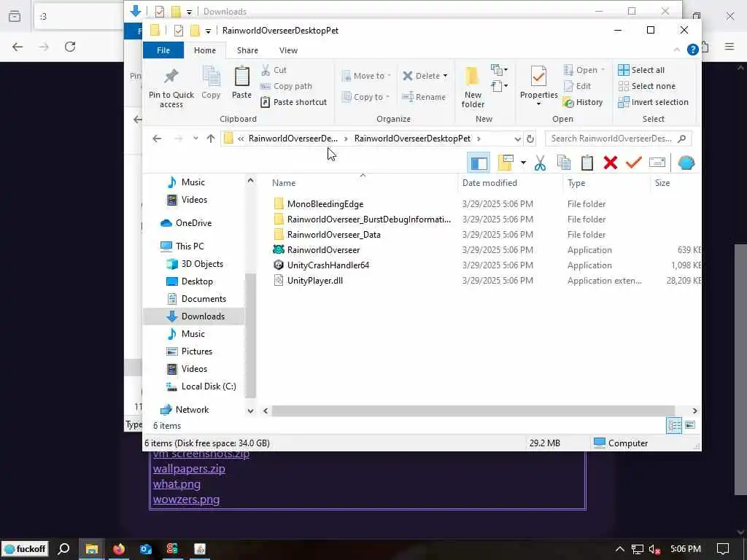Select UnityPlayer.dll file

click(x=314, y=281)
